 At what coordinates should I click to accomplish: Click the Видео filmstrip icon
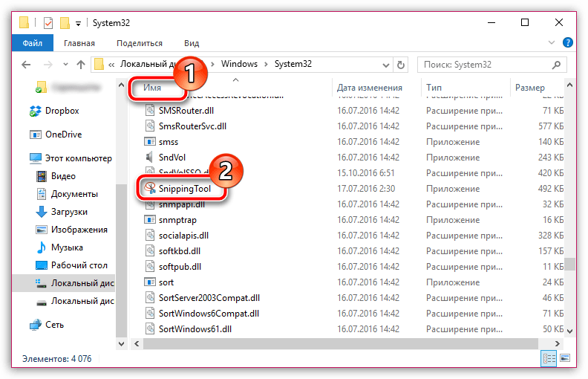(x=42, y=176)
